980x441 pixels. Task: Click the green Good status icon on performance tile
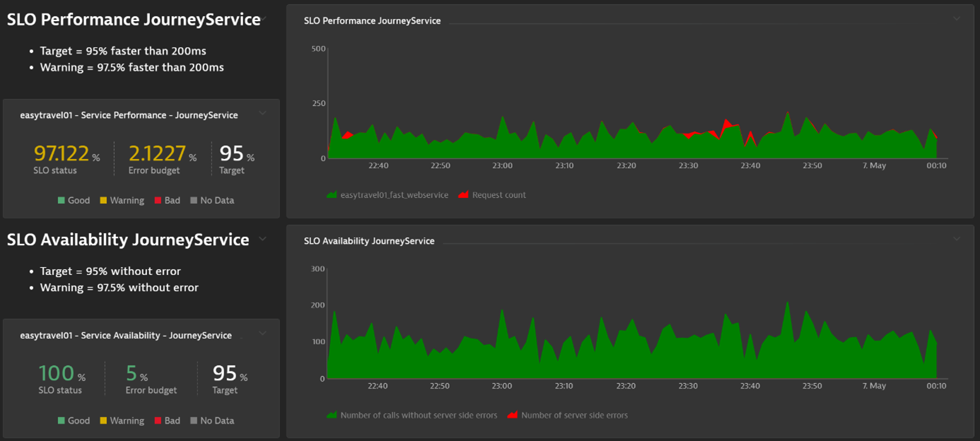[63, 200]
